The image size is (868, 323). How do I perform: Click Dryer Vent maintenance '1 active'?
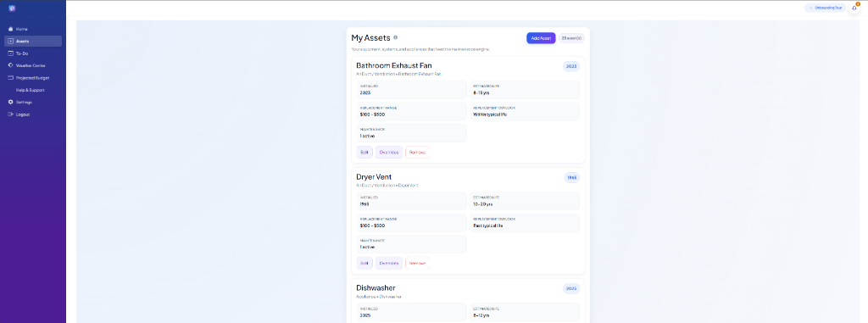pyautogui.click(x=368, y=247)
